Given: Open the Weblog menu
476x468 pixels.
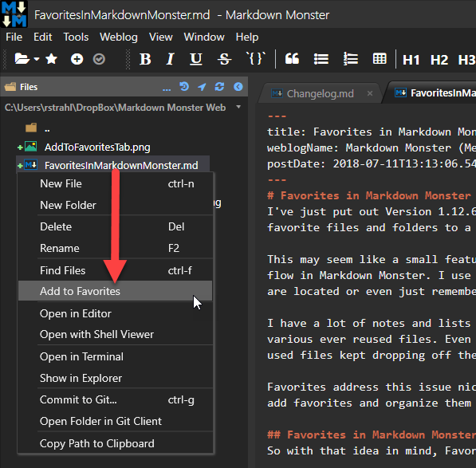Looking at the screenshot, I should (x=118, y=37).
